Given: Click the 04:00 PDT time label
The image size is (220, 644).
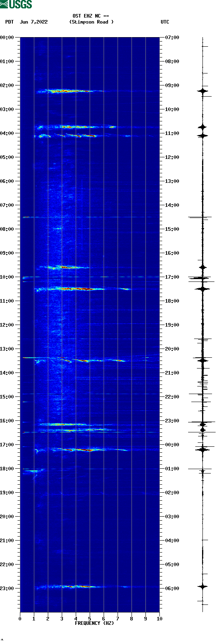Looking at the screenshot, I should pyautogui.click(x=7, y=133).
